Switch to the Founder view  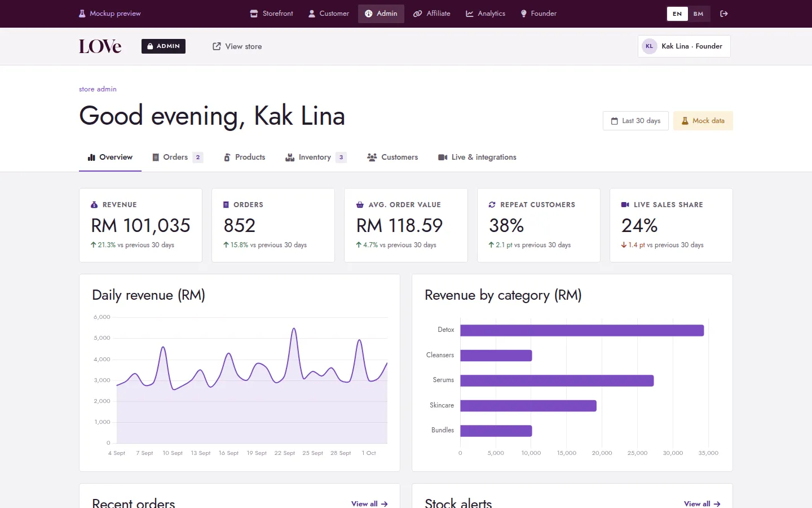(x=539, y=14)
